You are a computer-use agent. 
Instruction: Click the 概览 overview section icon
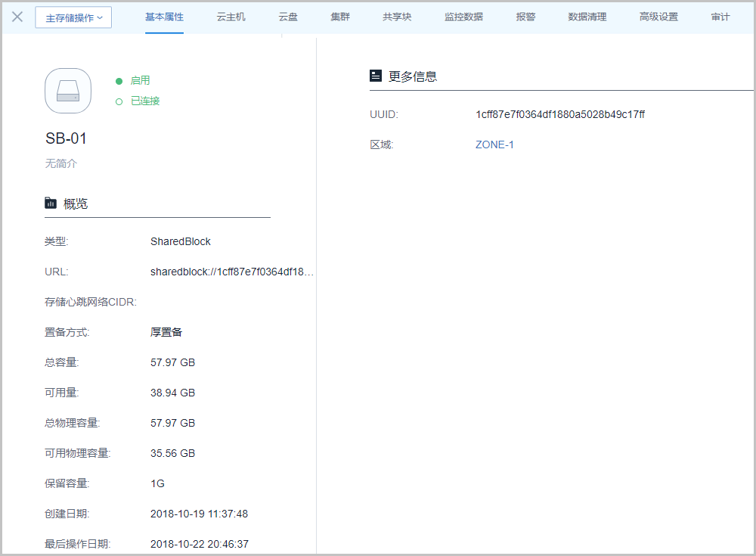pyautogui.click(x=51, y=203)
